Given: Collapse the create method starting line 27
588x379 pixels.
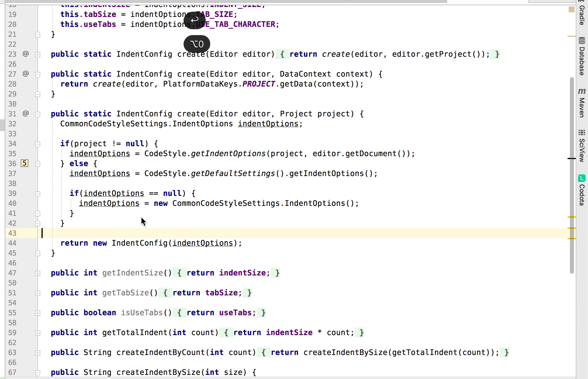Looking at the screenshot, I should click(38, 74).
